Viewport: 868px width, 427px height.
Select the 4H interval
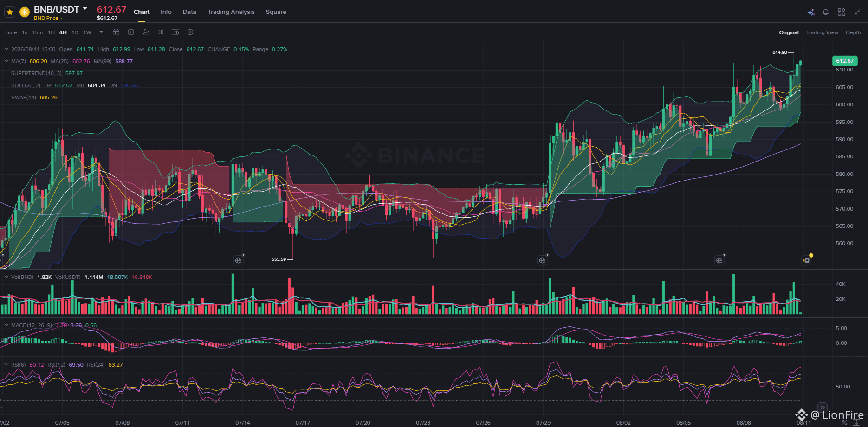(x=63, y=32)
